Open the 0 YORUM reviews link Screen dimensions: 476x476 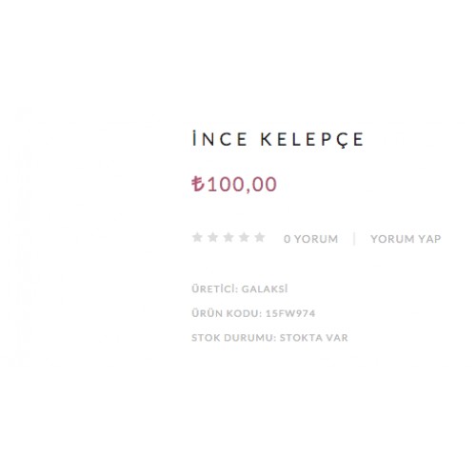coord(311,239)
